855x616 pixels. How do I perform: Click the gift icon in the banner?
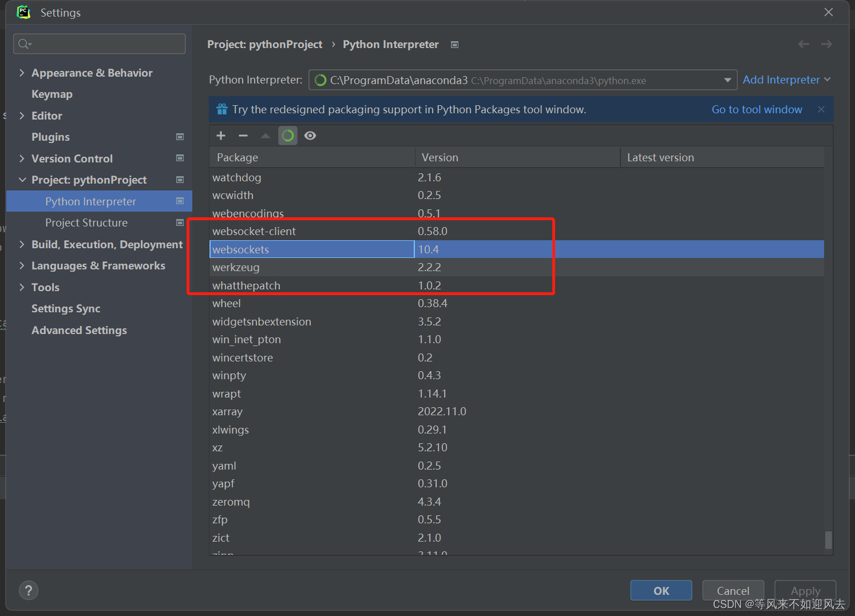coord(222,109)
